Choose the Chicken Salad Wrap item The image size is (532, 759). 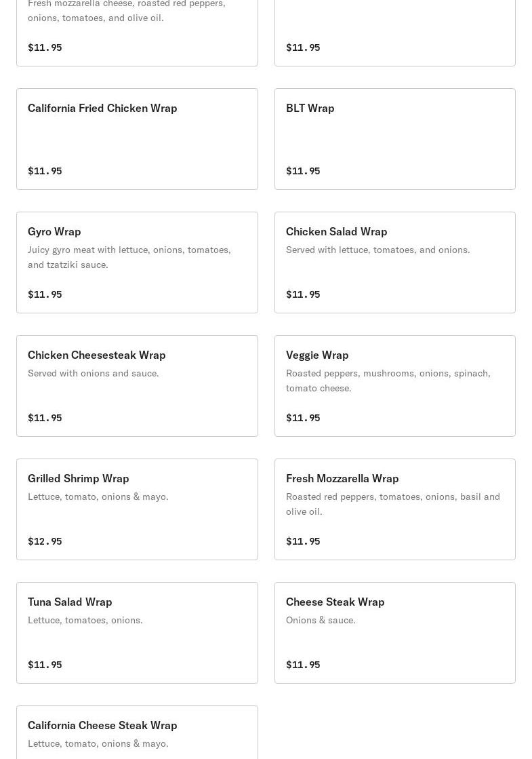[x=336, y=232]
